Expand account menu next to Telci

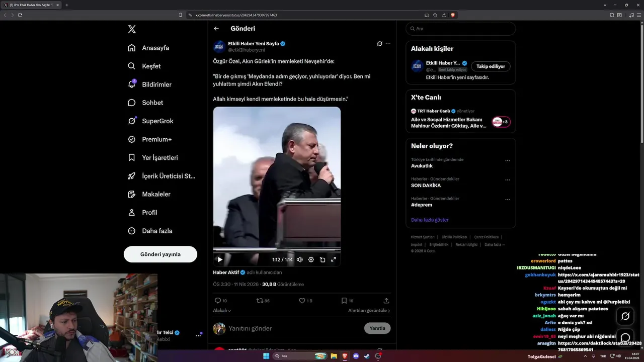[x=198, y=336]
